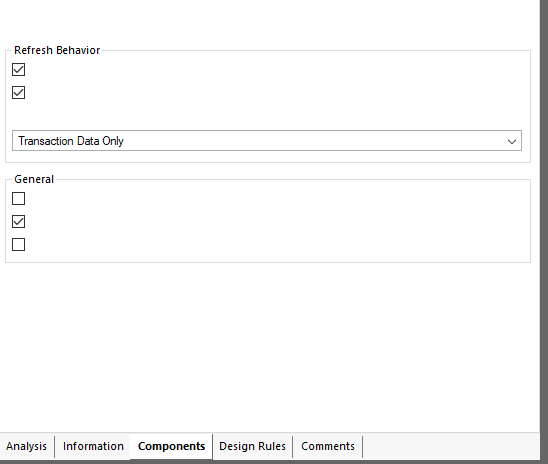Click the General group title
This screenshot has width=548, height=464.
34,179
